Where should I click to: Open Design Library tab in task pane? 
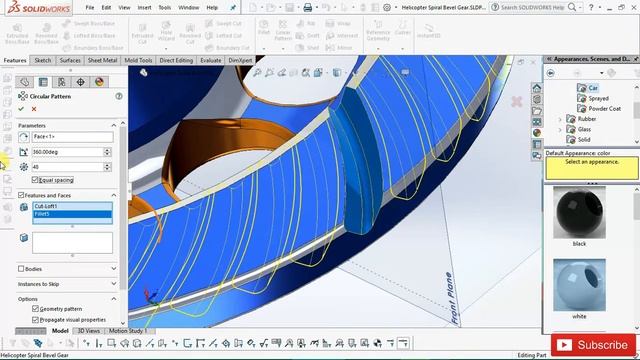[537, 99]
